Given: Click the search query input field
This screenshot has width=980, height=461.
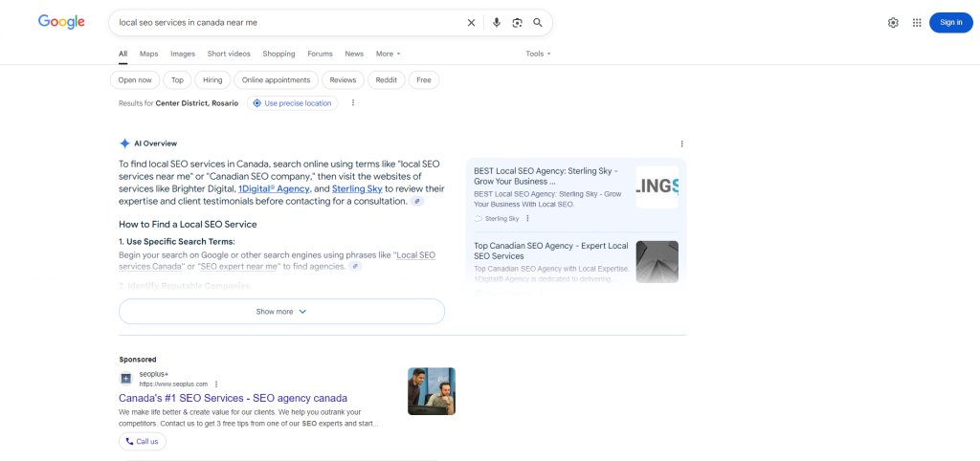Looking at the screenshot, I should [x=287, y=23].
